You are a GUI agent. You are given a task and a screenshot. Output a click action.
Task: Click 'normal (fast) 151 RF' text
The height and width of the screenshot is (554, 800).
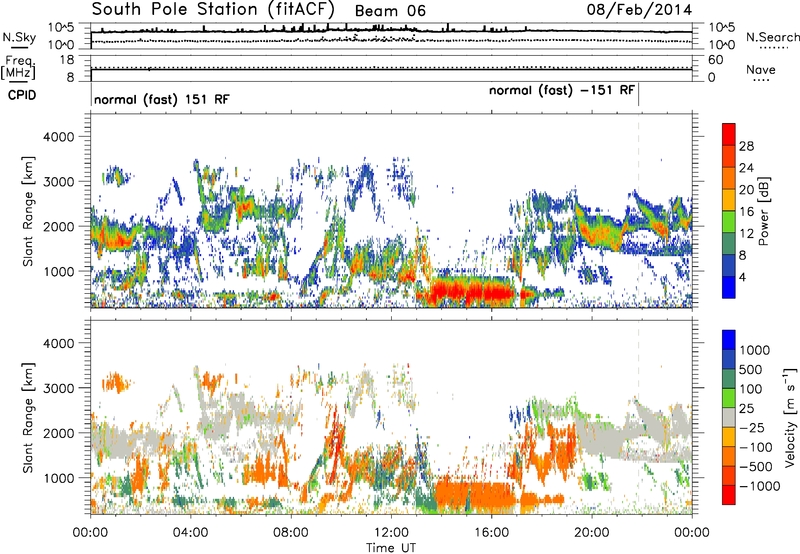coord(162,99)
